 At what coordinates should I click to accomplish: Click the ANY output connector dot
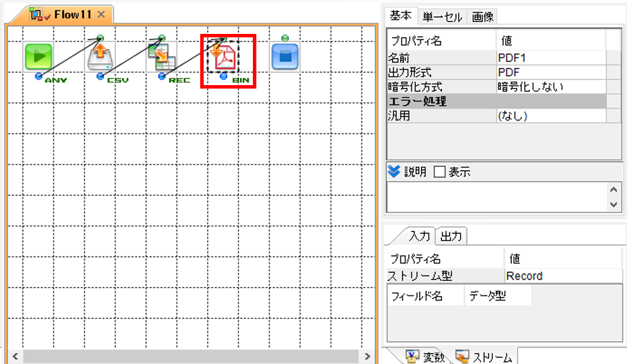click(x=38, y=76)
